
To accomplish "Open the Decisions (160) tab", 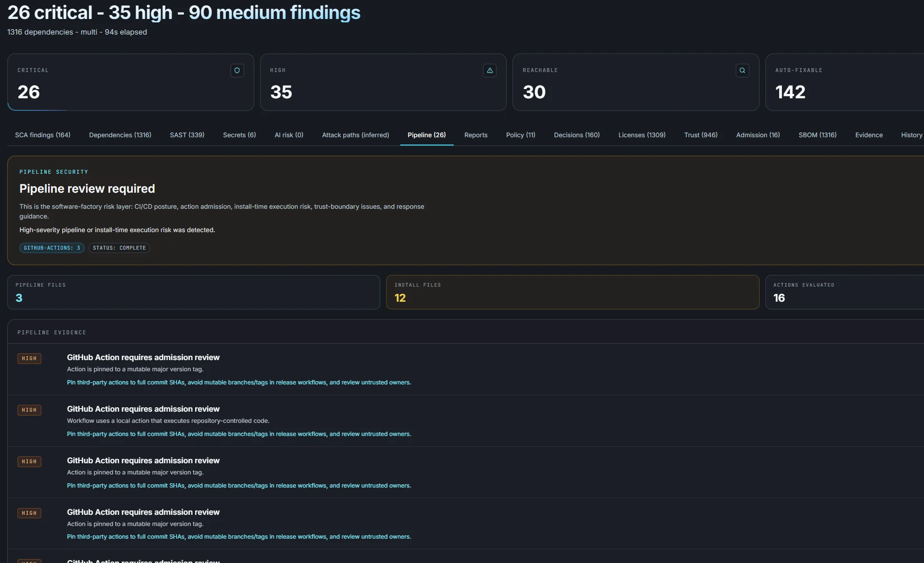I will pos(577,135).
